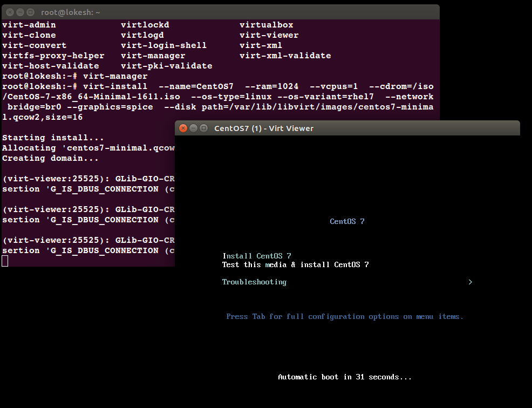Click 'Starting install...' terminal line
Image resolution: width=532 pixels, height=408 pixels.
click(x=53, y=138)
